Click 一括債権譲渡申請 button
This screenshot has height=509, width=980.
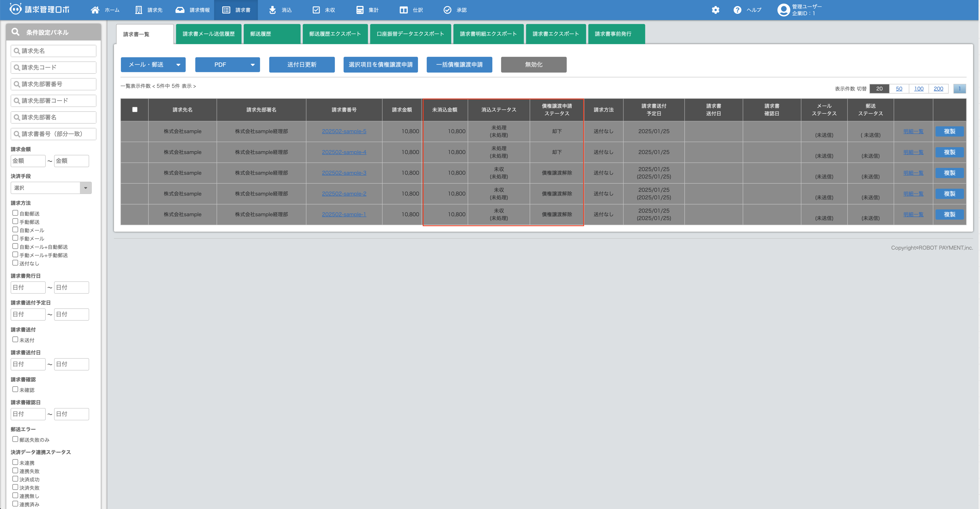pyautogui.click(x=459, y=65)
